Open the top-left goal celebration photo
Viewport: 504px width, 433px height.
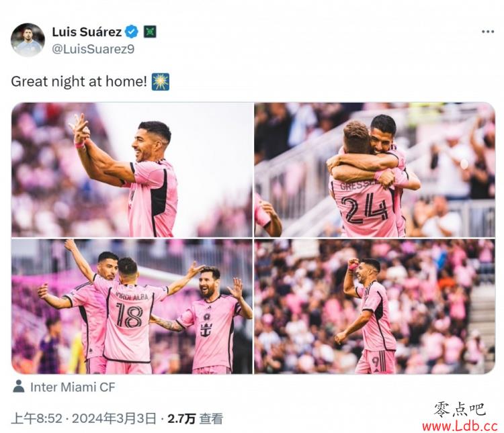coord(132,170)
